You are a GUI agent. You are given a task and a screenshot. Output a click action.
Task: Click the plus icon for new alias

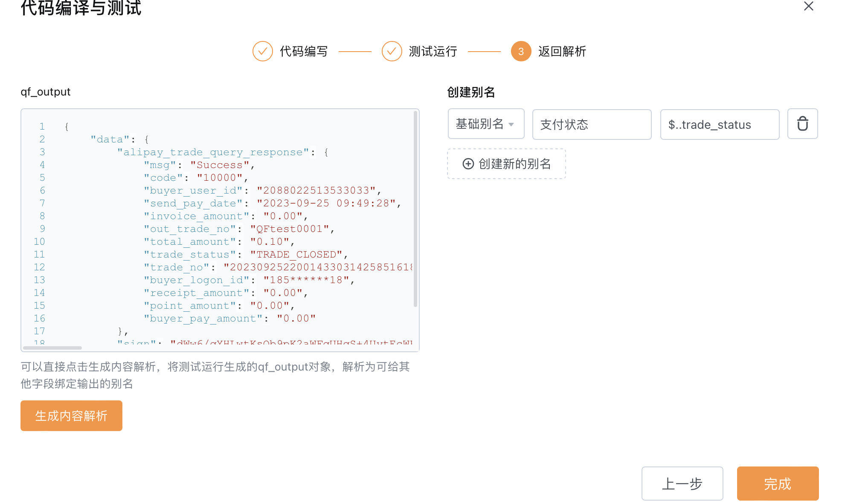coord(468,164)
